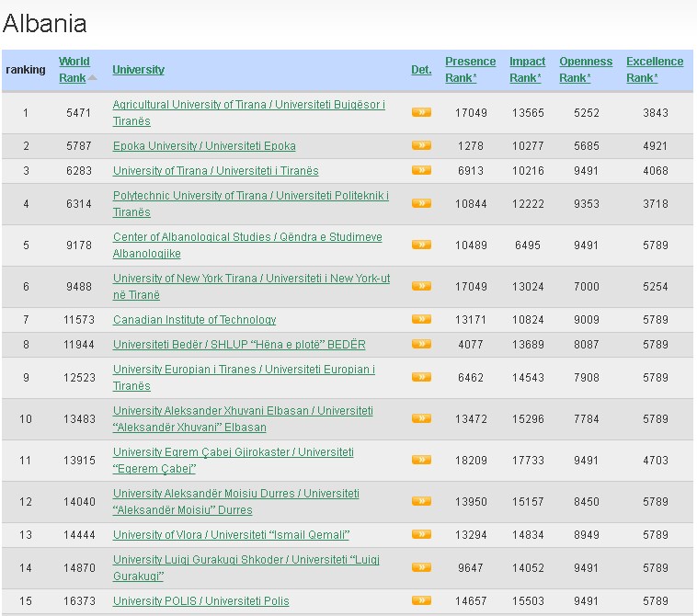Open Canadian Institute of Technology link
The height and width of the screenshot is (616, 697).
tap(194, 320)
